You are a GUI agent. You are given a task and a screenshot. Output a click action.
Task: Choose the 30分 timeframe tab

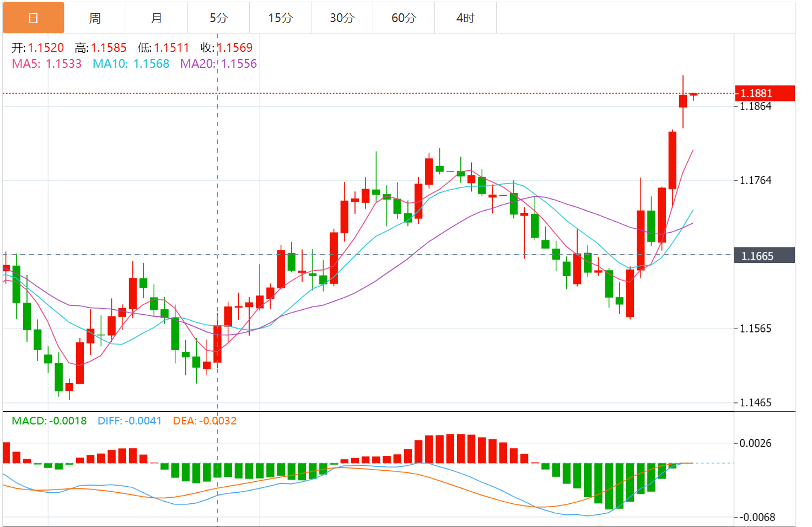[x=342, y=18]
